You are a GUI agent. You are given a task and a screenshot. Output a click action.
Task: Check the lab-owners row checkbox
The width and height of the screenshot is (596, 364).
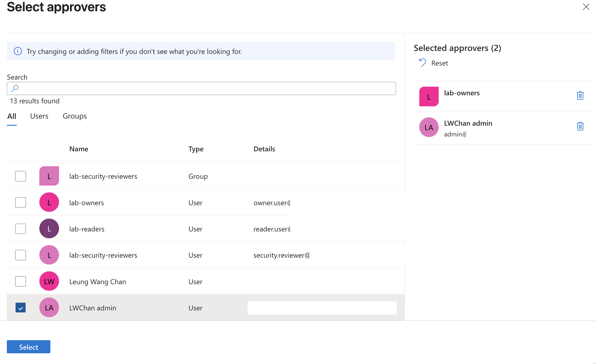coord(21,202)
